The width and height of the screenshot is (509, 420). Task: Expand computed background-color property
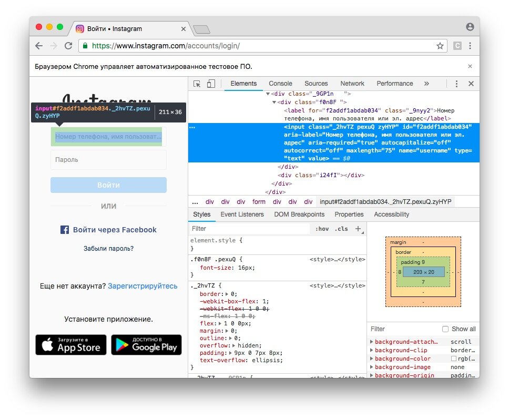[371, 358]
